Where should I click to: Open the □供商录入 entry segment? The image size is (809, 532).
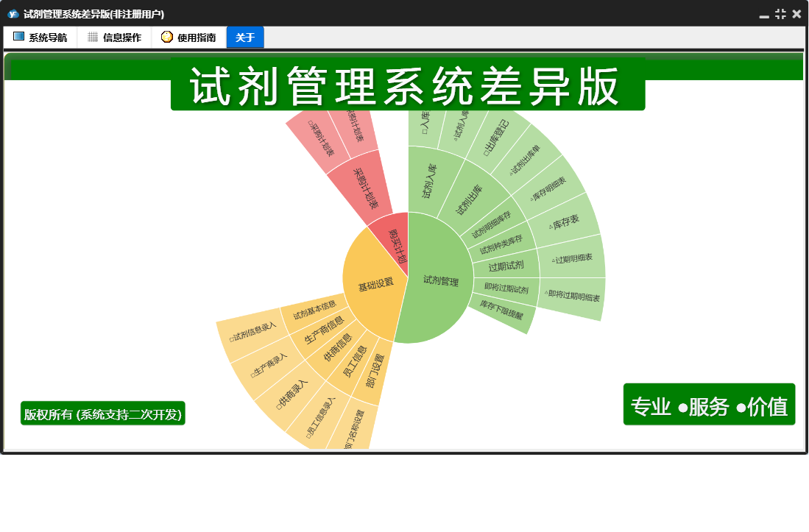click(x=292, y=395)
